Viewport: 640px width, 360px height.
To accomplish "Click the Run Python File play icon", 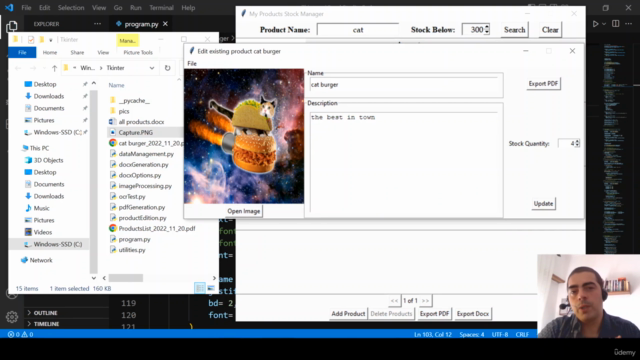I will [596, 24].
